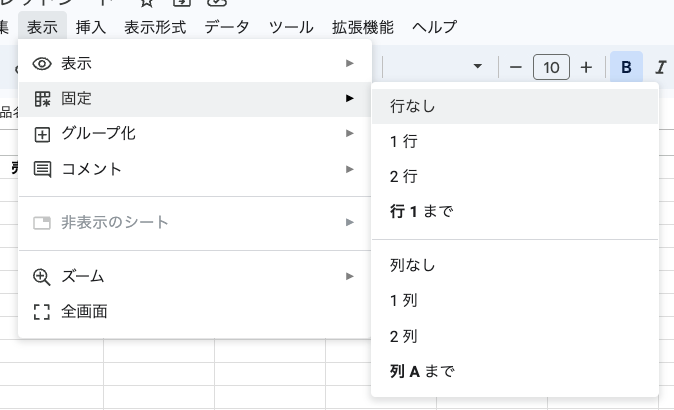Decrease font size with the minus button

(516, 67)
